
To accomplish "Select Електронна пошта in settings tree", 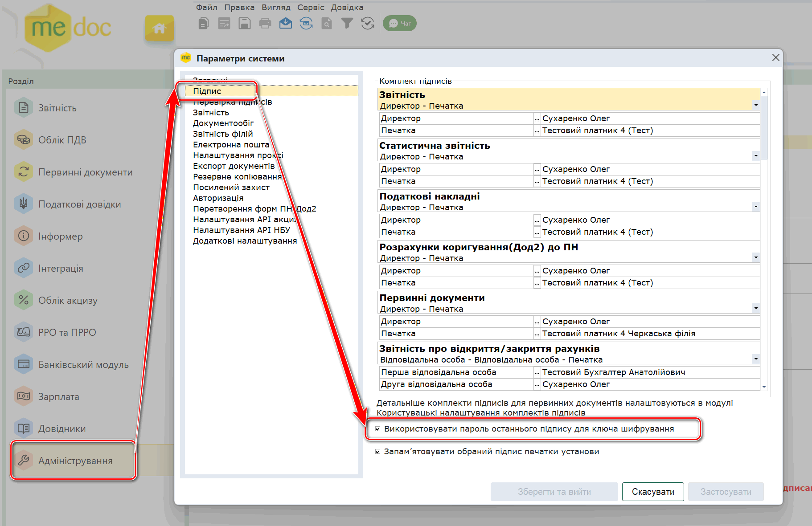I will coord(231,144).
